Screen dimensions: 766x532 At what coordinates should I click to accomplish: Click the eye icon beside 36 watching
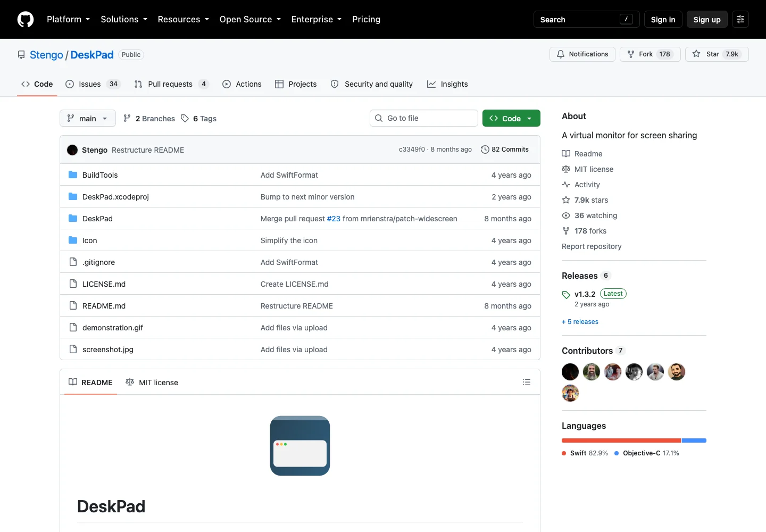point(566,215)
